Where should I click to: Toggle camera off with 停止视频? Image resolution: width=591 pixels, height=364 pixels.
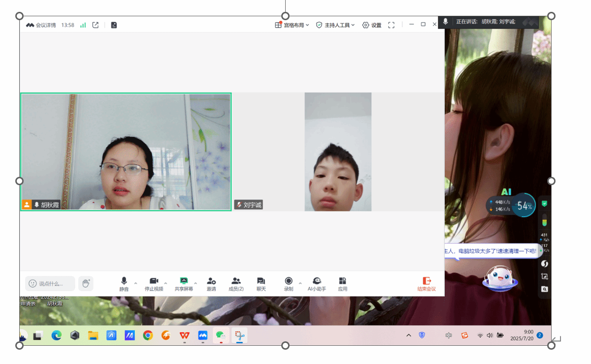[x=154, y=283]
